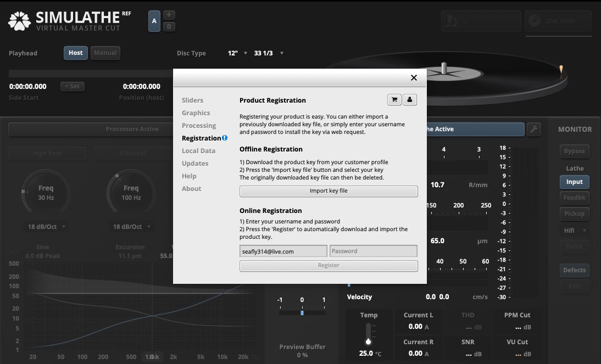Delete preset using the trash icon
Screen dimensions: 601x364
(169, 26)
